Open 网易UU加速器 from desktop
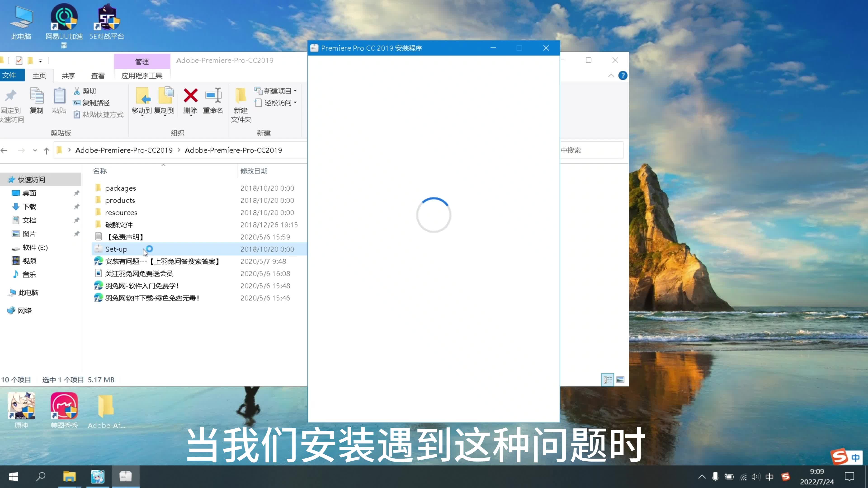Screen dimensions: 868x488 [64, 17]
